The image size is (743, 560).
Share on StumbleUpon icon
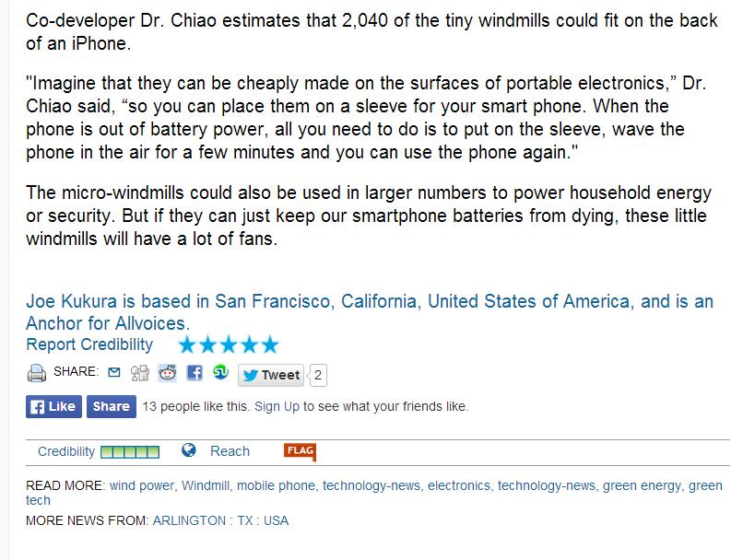tap(220, 373)
